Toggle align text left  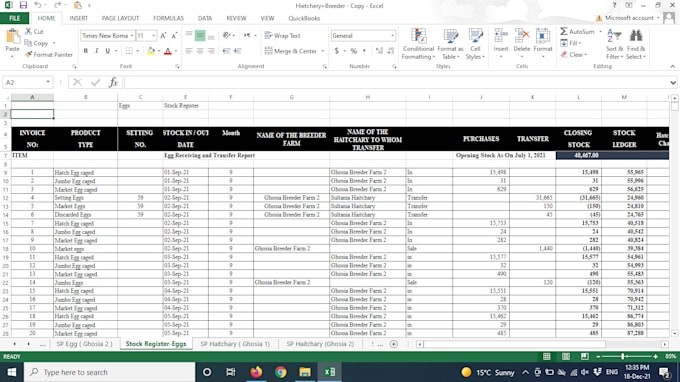pos(189,51)
